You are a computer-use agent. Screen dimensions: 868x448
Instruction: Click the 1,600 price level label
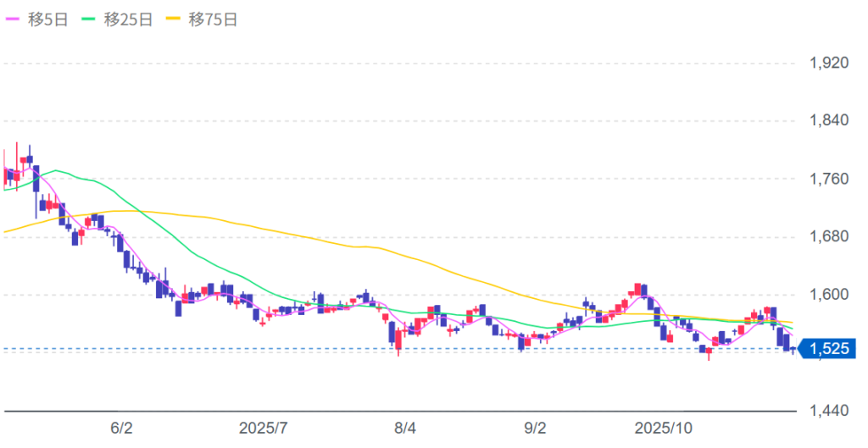(829, 295)
